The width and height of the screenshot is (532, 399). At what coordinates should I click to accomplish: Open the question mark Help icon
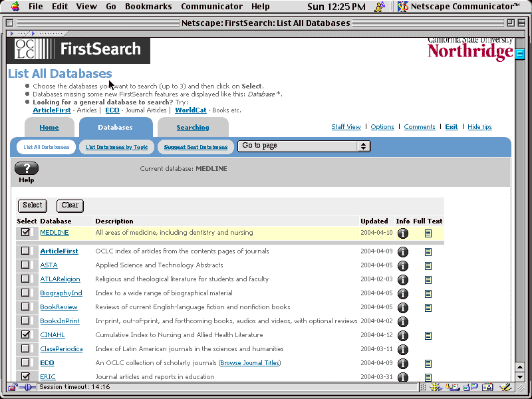pos(27,168)
